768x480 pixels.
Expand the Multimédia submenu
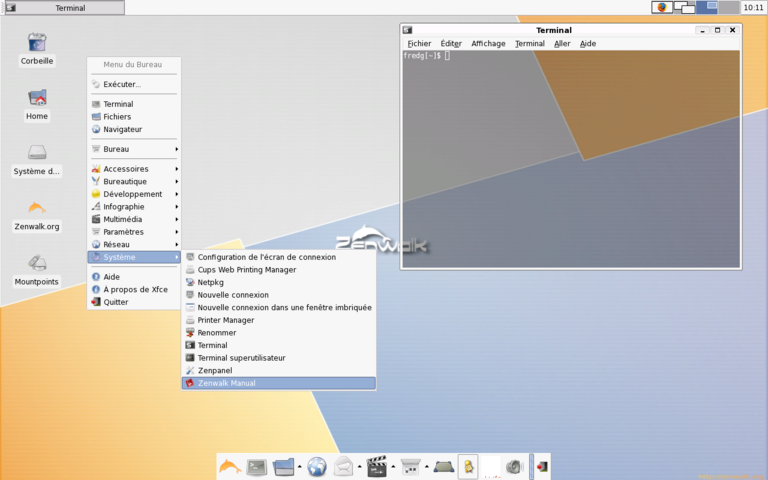click(x=134, y=219)
